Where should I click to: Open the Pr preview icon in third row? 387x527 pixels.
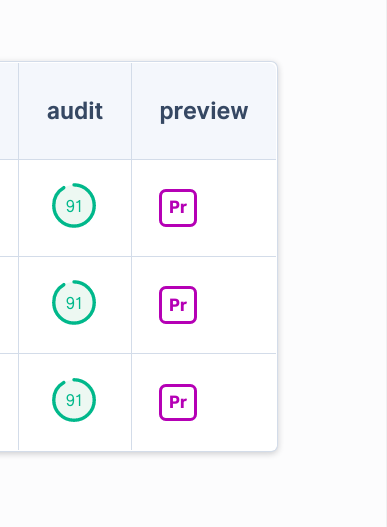178,402
